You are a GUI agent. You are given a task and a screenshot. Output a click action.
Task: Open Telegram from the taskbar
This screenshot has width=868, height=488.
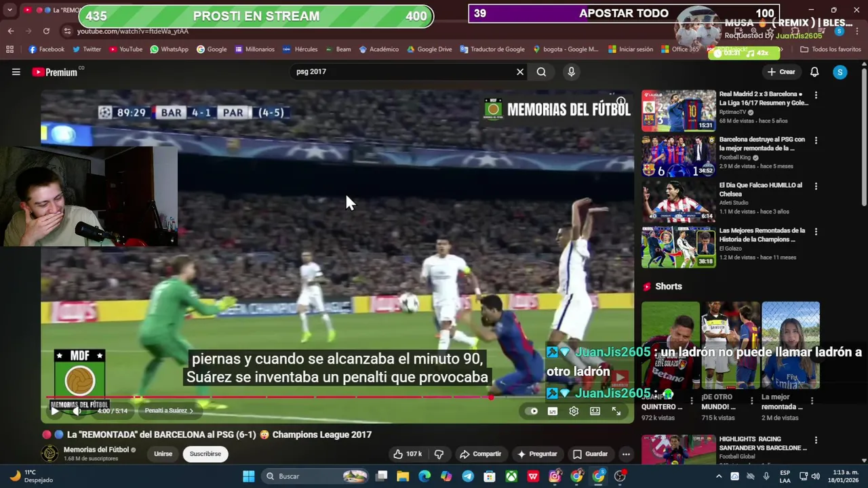(x=468, y=476)
